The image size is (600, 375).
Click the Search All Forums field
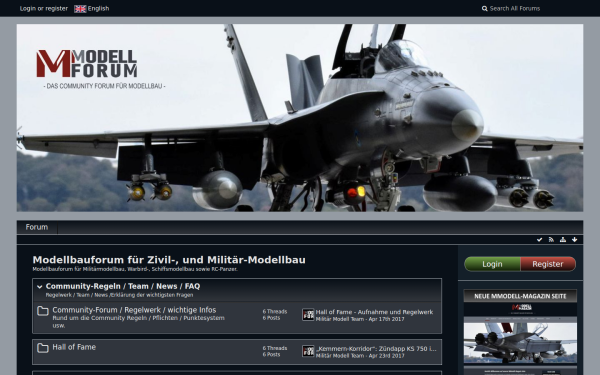[515, 8]
